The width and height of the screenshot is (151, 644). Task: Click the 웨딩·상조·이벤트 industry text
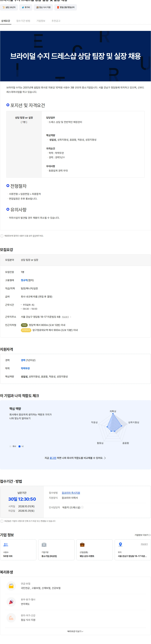pos(87,556)
